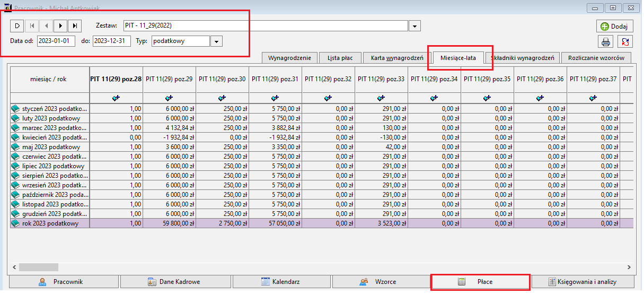Click the horizontal scrollbar thumb
Image resolution: width=644 pixels, height=294 pixels.
[x=39, y=267]
